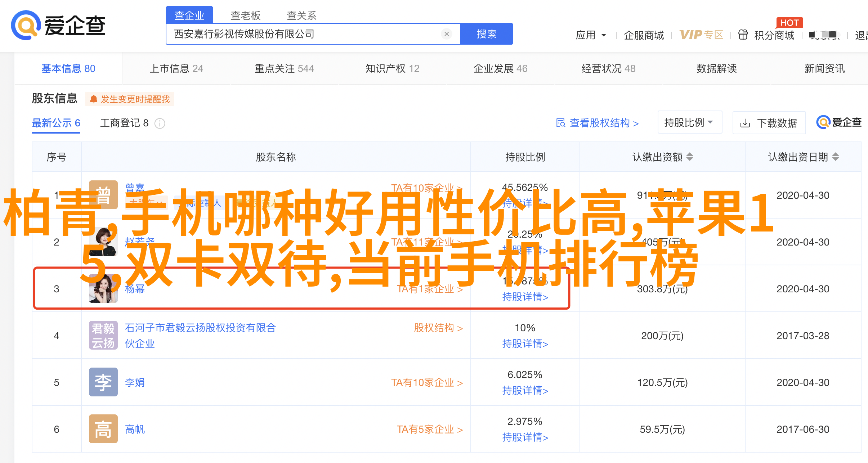The width and height of the screenshot is (868, 463).
Task: Click the 59.5万(元) amount cell
Action: click(662, 429)
